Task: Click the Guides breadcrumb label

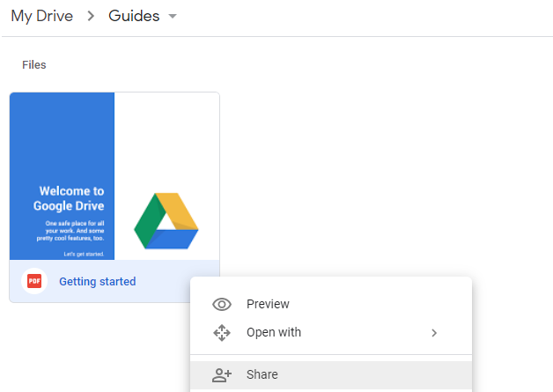Action: (x=134, y=16)
